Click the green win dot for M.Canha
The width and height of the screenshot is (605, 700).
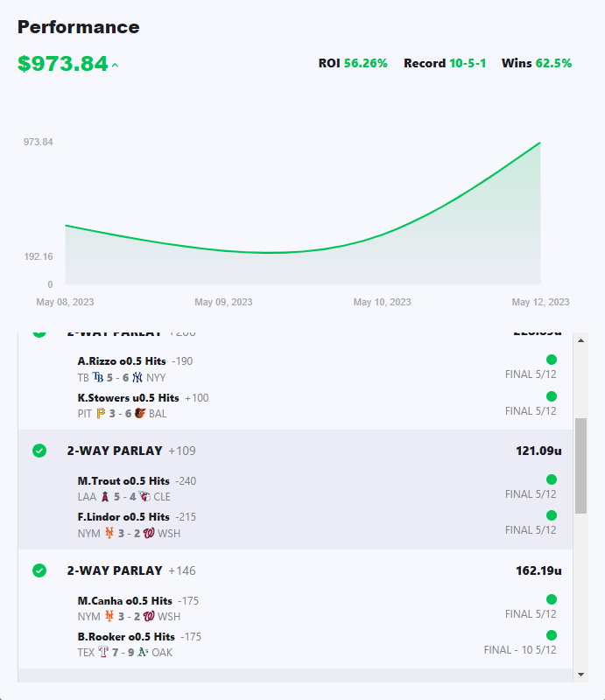552,599
